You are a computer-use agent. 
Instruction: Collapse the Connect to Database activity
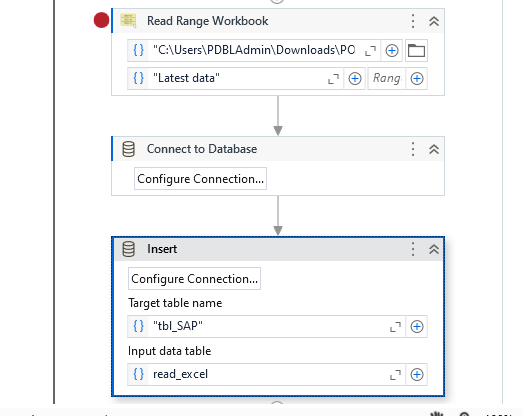[x=434, y=149]
